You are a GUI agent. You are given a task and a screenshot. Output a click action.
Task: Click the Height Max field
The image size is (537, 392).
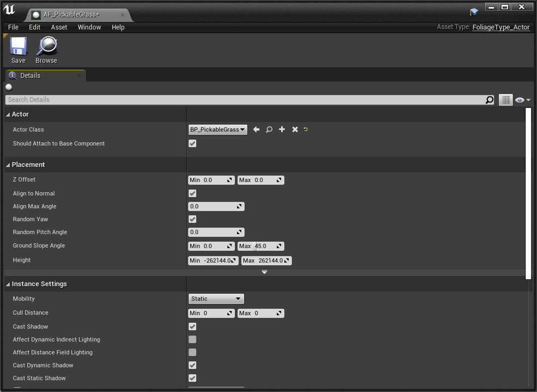tap(266, 261)
